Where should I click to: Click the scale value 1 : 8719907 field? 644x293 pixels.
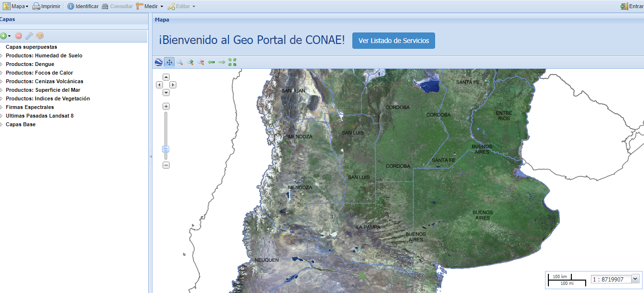[x=611, y=279]
